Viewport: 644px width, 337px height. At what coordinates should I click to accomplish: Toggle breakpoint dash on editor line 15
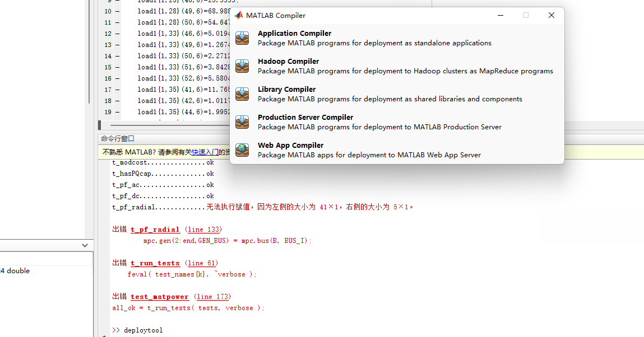coord(118,67)
